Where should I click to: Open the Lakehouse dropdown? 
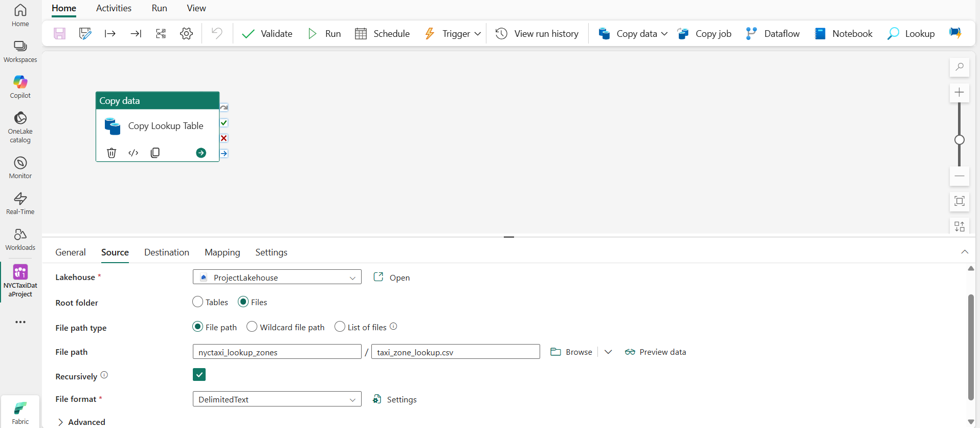tap(277, 277)
